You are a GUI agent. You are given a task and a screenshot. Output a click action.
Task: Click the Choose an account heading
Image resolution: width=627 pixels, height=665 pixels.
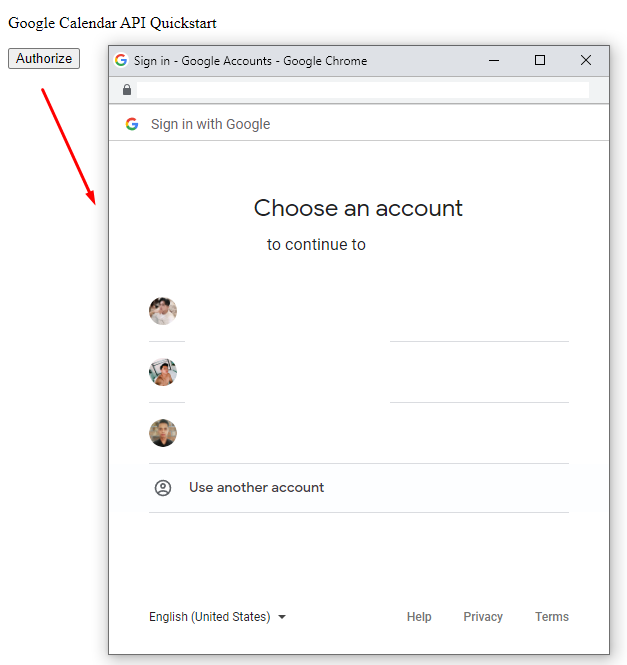click(x=358, y=208)
